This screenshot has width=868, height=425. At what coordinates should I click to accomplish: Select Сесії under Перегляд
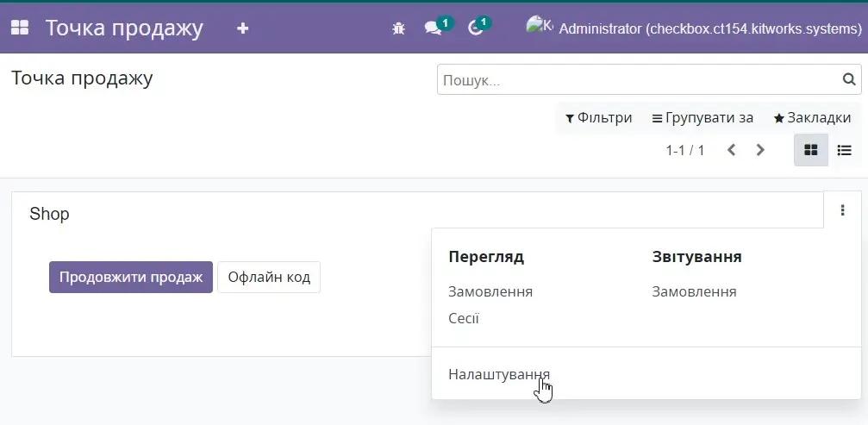(x=464, y=318)
